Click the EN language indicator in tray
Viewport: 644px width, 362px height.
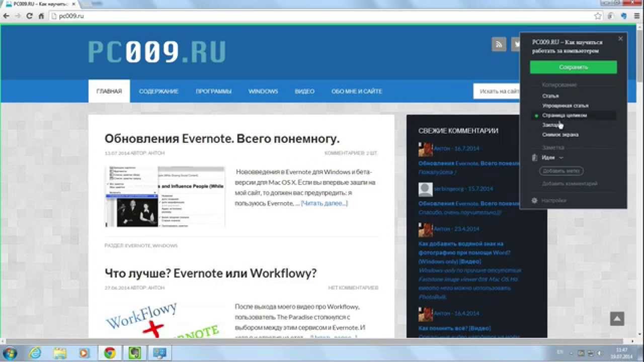pos(561,353)
